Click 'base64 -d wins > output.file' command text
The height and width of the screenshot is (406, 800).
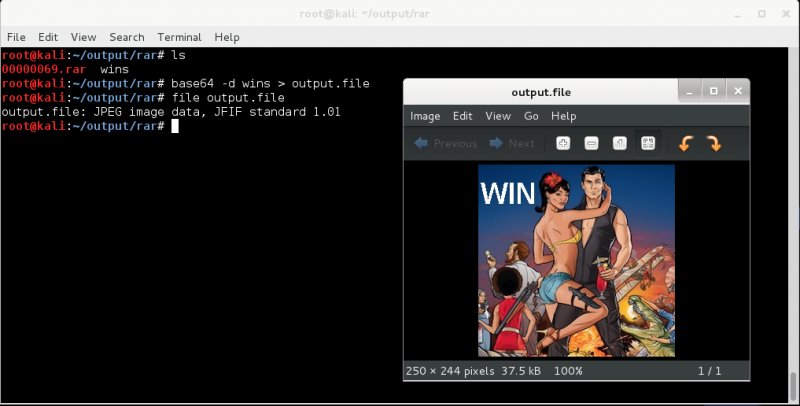pyautogui.click(x=270, y=84)
